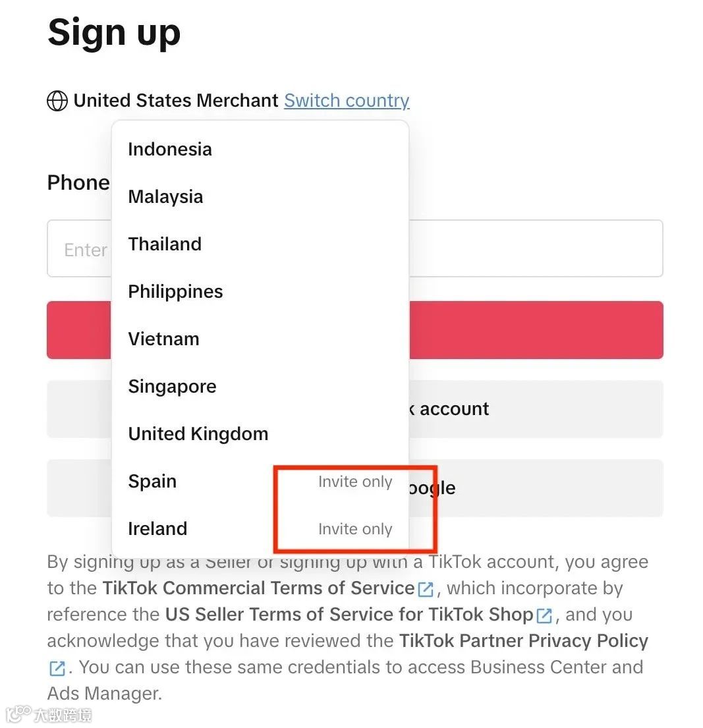Choose Philippines in the country dropdown

pos(260,292)
